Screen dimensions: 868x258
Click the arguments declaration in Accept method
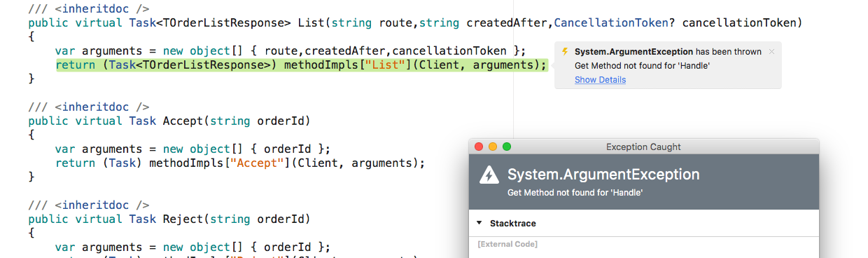(192, 149)
